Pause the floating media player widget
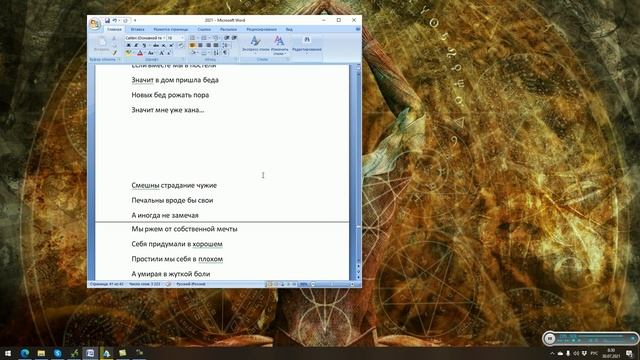Image resolution: width=640 pixels, height=360 pixels. pyautogui.click(x=549, y=338)
